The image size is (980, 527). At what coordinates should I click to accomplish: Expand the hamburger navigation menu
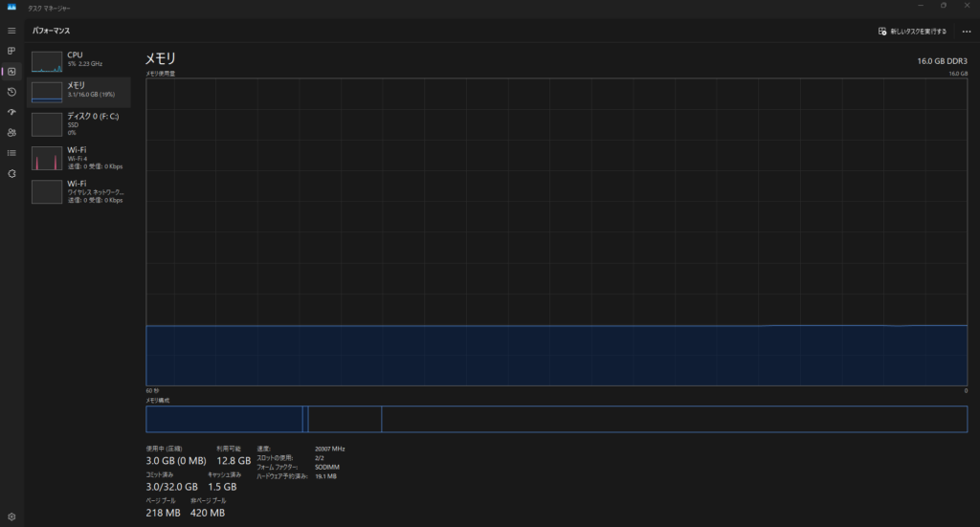point(11,31)
